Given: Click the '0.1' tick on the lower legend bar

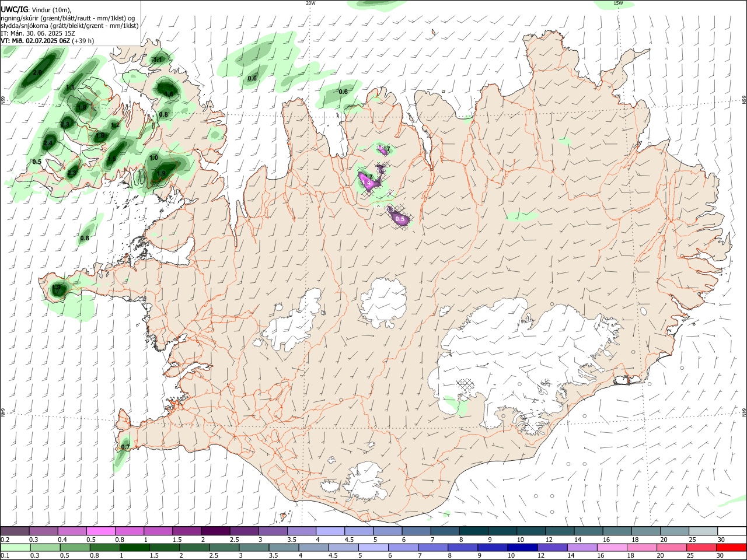Looking at the screenshot, I should coord(4,556).
